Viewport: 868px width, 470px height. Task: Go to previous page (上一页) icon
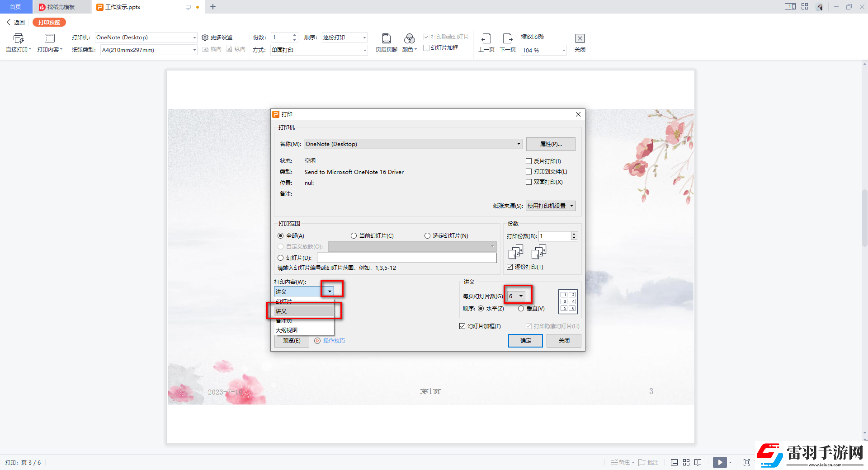point(486,39)
